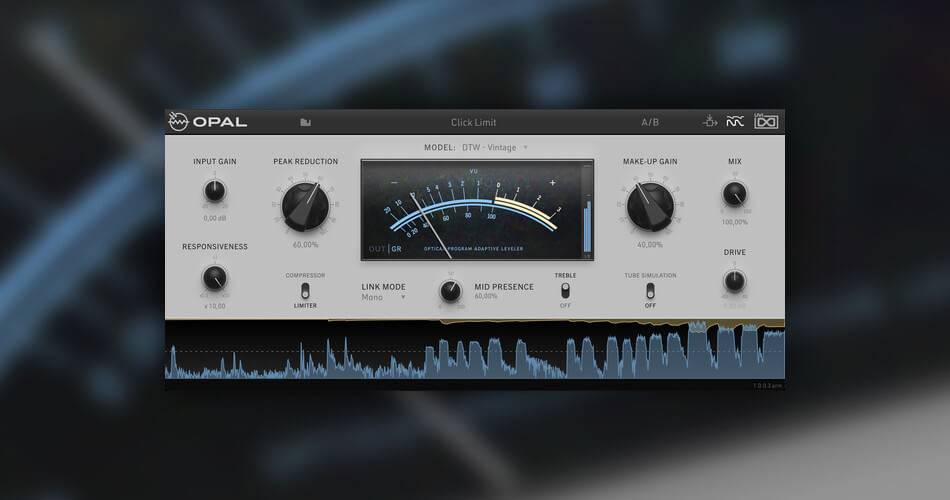The image size is (950, 500).
Task: Click the Peak Reduction value 60,00%
Action: point(305,245)
